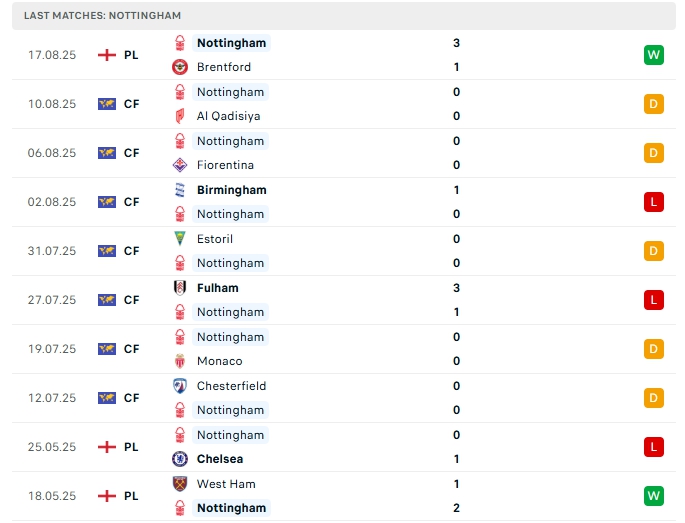
Task: Click the Estoril yellow crest icon
Action: click(180, 239)
